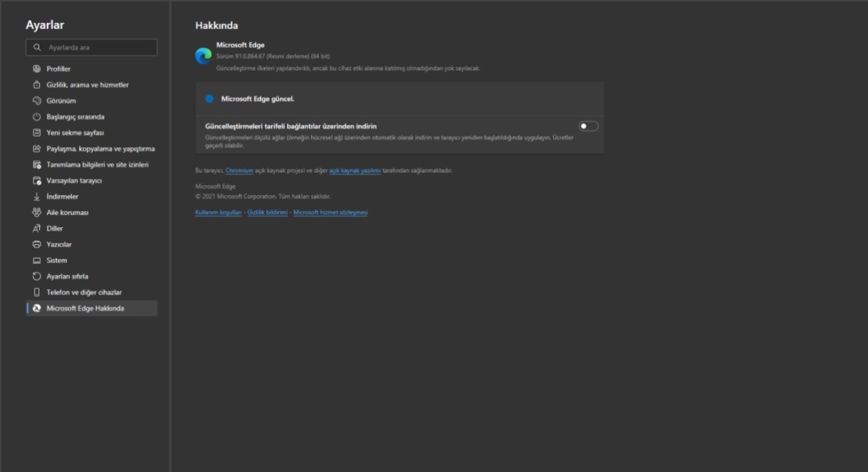The image size is (868, 472).
Task: Click the Kullanım koşulları link
Action: [218, 212]
